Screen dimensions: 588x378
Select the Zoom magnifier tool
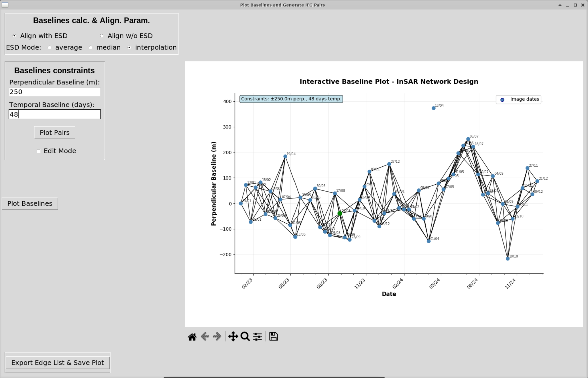(245, 336)
